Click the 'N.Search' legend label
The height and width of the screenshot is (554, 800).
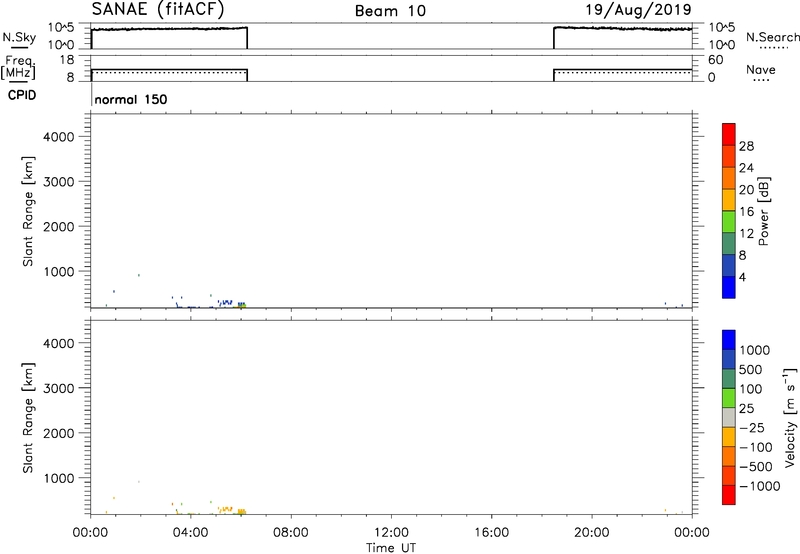click(x=772, y=37)
